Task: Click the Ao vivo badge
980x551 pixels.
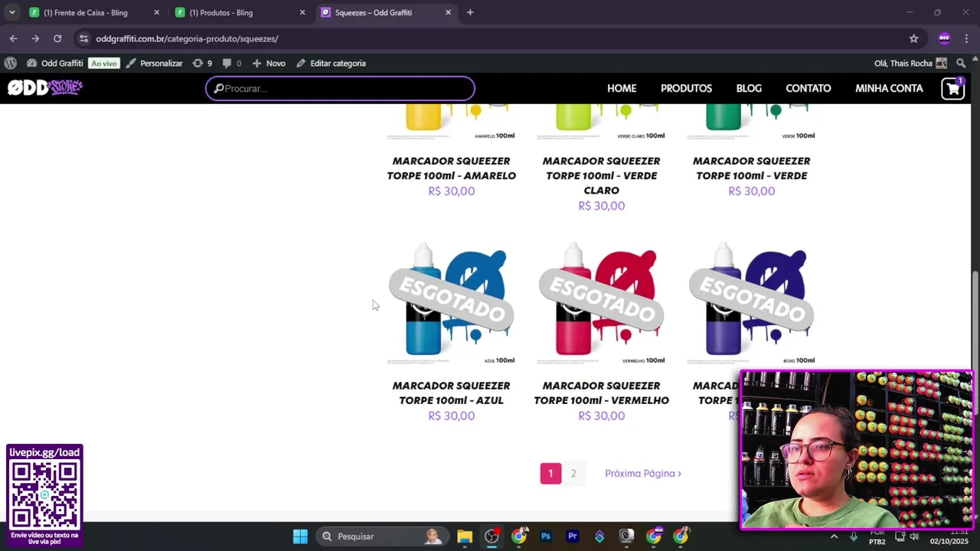Action: [x=103, y=64]
